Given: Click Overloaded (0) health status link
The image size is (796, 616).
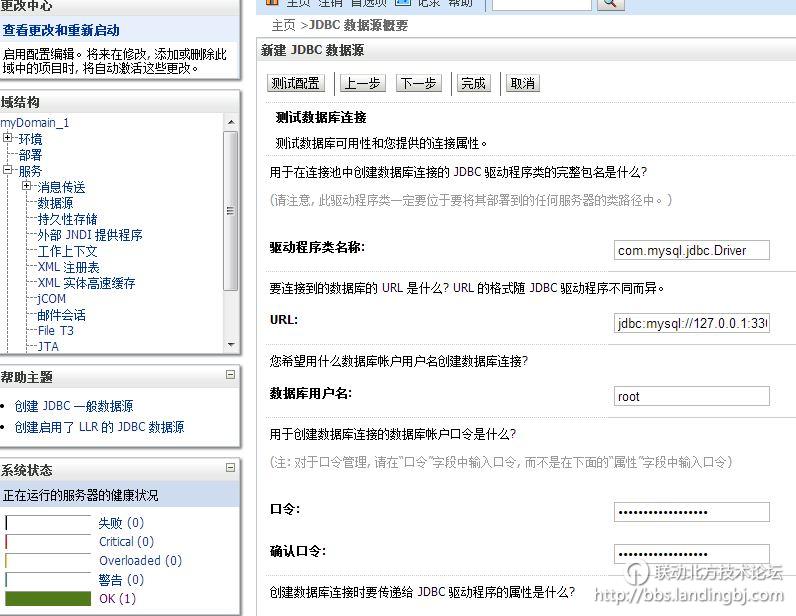Looking at the screenshot, I should [x=141, y=561].
